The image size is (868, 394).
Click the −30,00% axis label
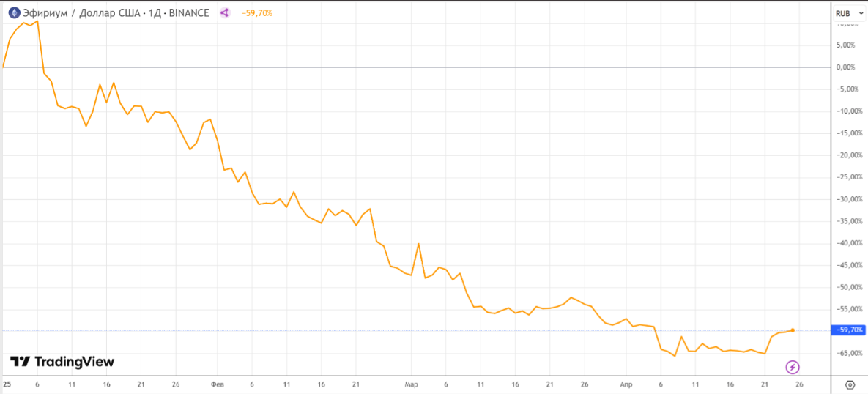coord(849,198)
